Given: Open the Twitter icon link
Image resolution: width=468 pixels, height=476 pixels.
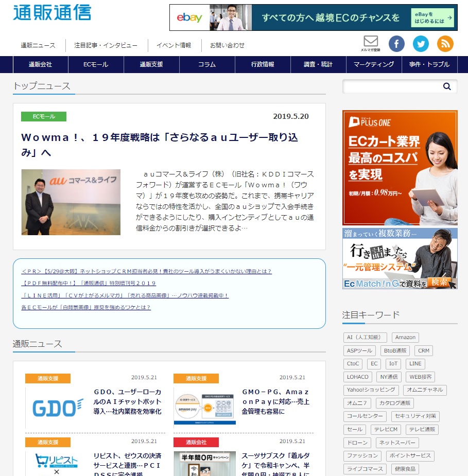Looking at the screenshot, I should (x=421, y=44).
